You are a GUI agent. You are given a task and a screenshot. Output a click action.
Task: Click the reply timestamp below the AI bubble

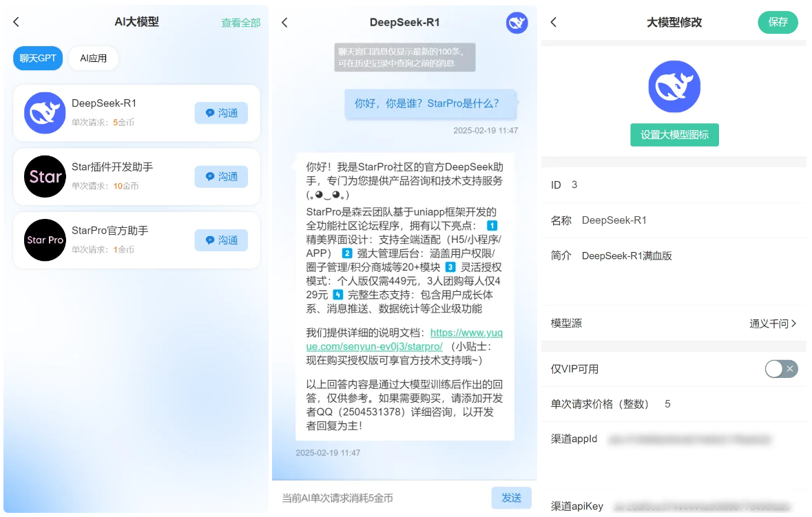[x=328, y=453]
